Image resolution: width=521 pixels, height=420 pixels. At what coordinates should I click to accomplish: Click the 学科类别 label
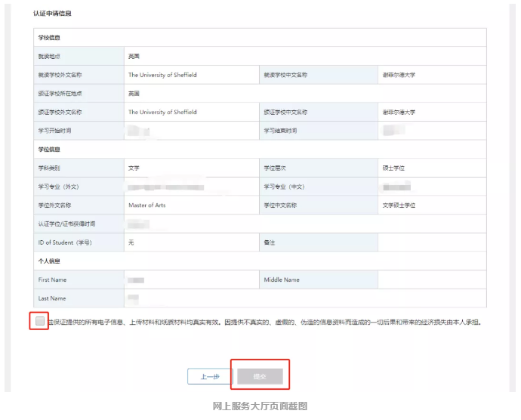pos(49,168)
